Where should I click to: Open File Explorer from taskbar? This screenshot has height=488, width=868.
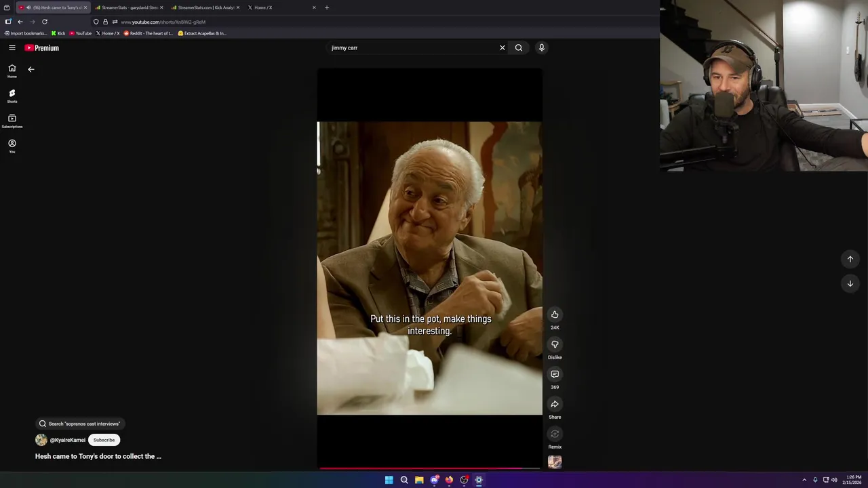click(419, 480)
